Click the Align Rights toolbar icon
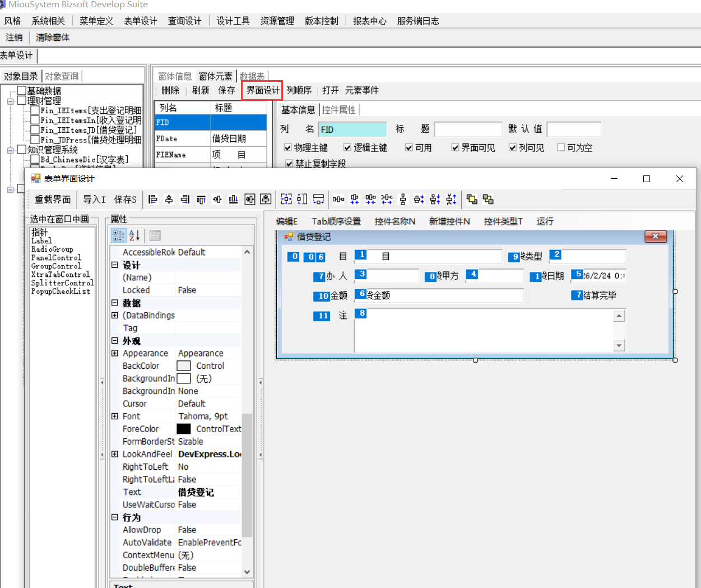 (x=185, y=200)
